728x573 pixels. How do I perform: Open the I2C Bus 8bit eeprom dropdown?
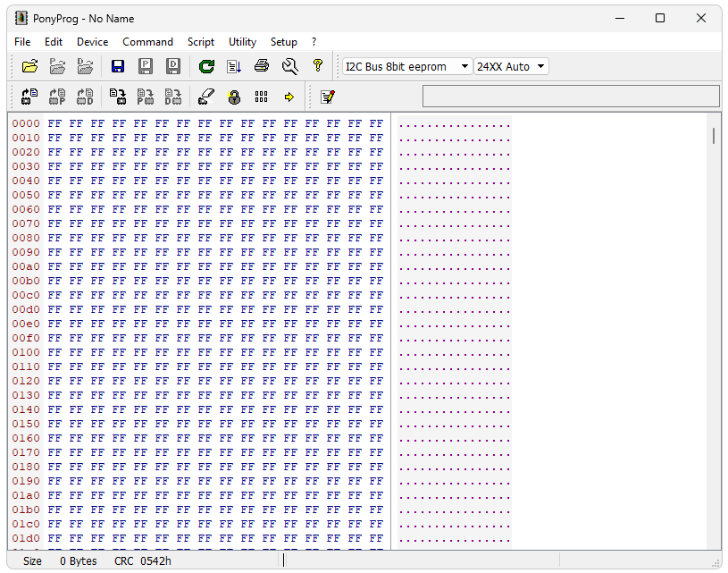coord(407,66)
